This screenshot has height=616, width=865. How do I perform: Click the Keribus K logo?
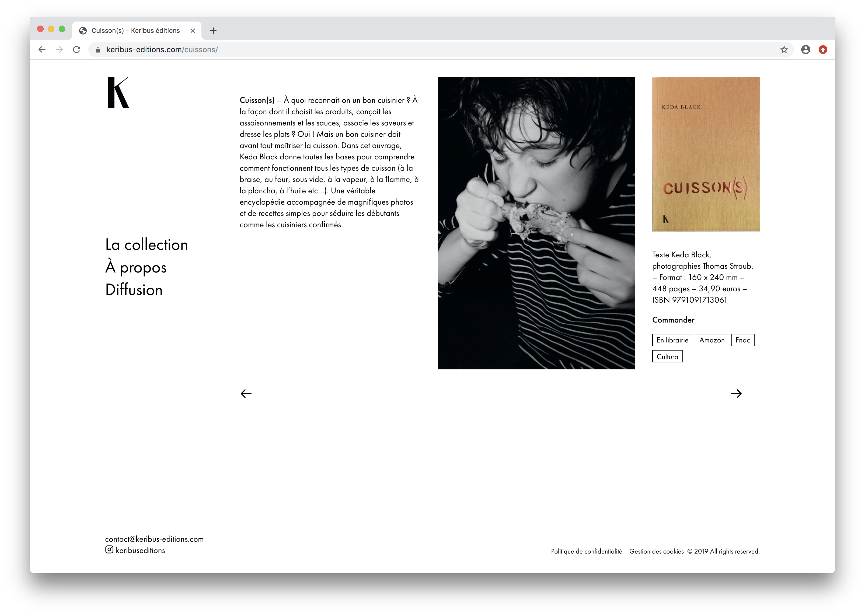pos(118,93)
